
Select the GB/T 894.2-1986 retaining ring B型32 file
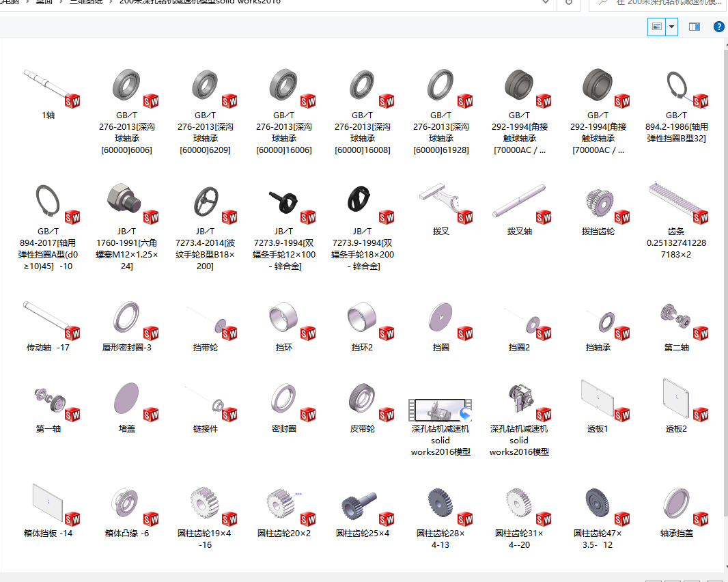676,105
